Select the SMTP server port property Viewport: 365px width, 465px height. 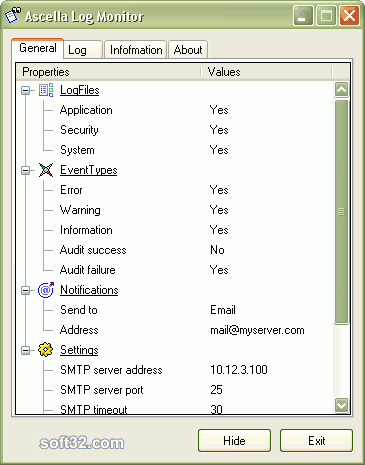point(102,390)
